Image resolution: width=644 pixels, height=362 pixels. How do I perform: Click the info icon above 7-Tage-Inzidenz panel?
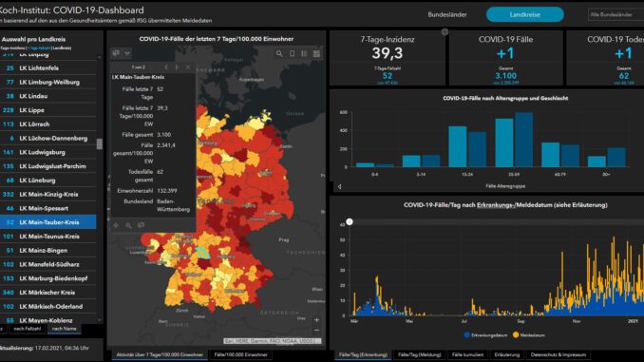pos(445,31)
